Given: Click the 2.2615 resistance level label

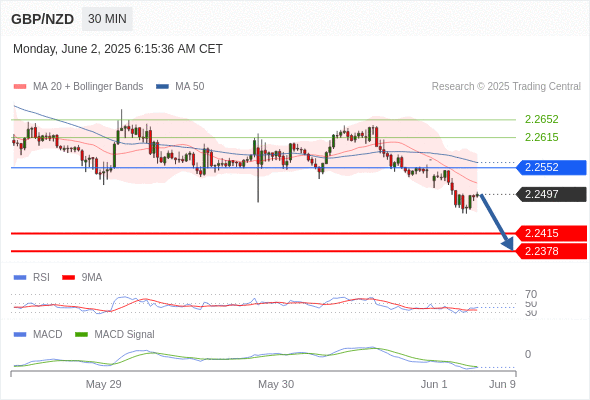Looking at the screenshot, I should pos(541,137).
